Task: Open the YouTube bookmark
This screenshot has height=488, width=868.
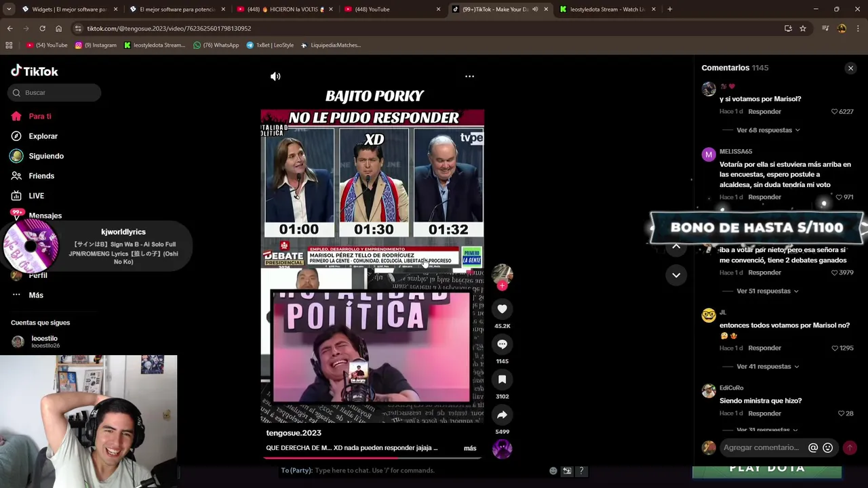Action: click(x=47, y=45)
